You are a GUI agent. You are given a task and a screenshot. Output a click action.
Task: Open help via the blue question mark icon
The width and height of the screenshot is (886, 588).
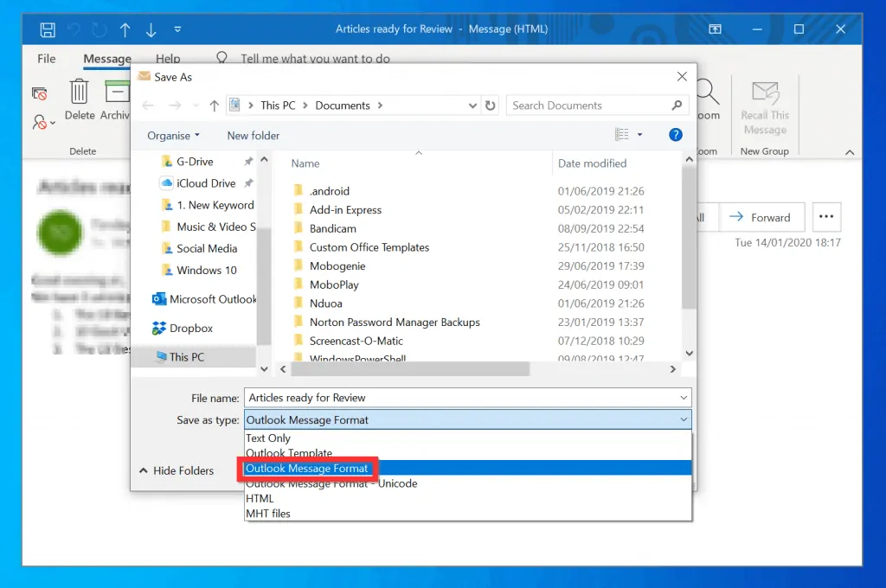[675, 135]
